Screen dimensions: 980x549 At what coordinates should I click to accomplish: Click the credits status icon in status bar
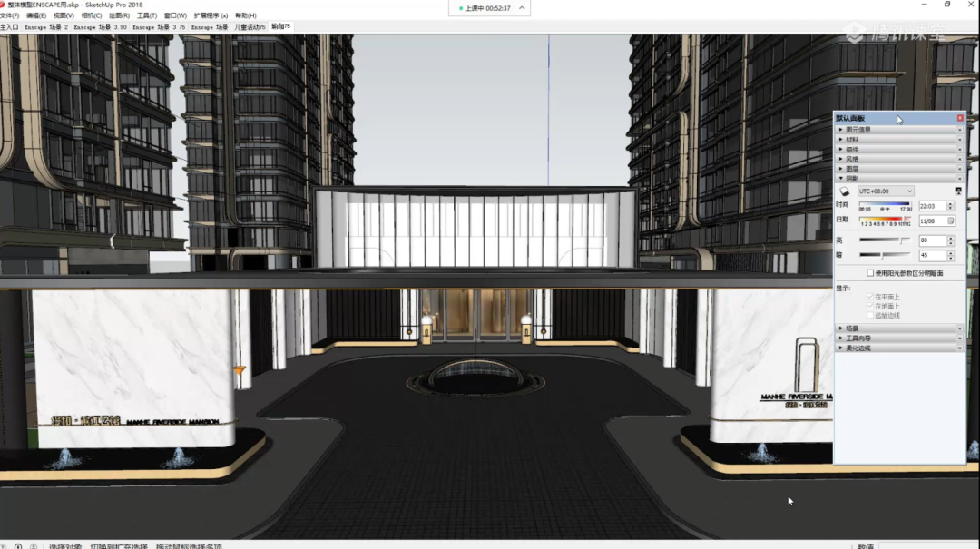point(19,546)
